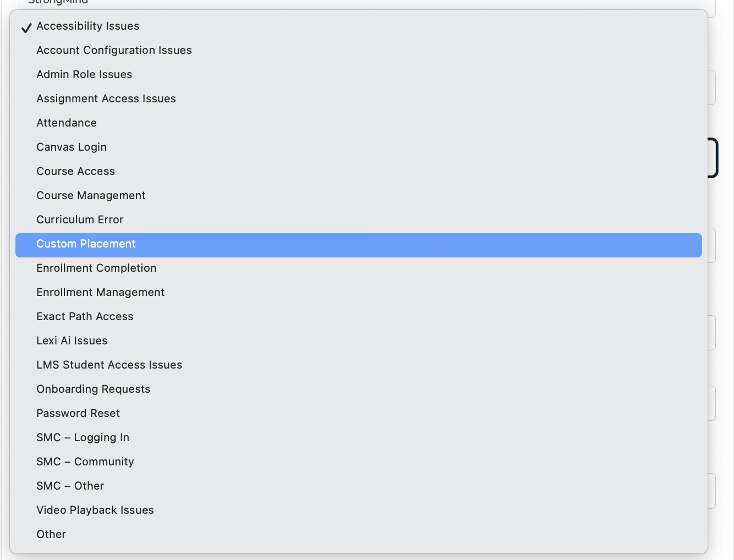
Task: Choose the Course Management entry
Action: click(x=91, y=196)
